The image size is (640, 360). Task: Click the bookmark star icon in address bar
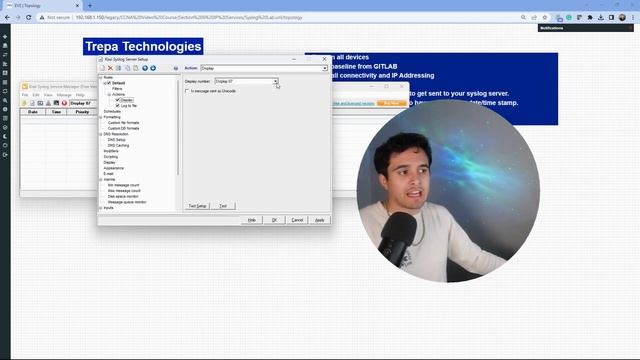click(x=544, y=18)
